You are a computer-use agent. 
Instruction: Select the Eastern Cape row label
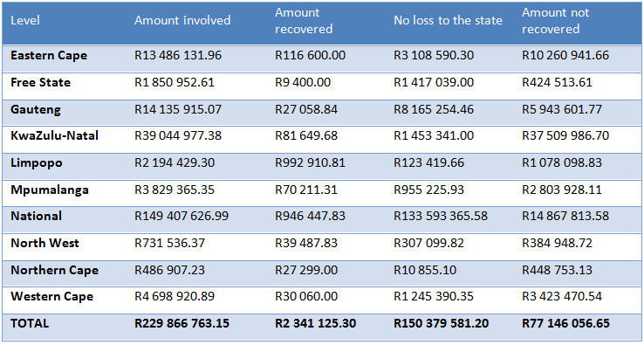click(x=49, y=56)
